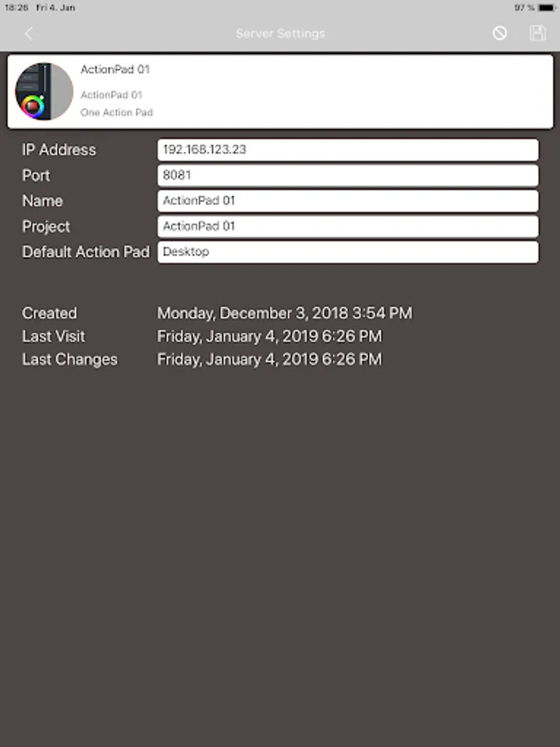The height and width of the screenshot is (747, 560).
Task: Tap the status bar clock time
Action: (16, 7)
